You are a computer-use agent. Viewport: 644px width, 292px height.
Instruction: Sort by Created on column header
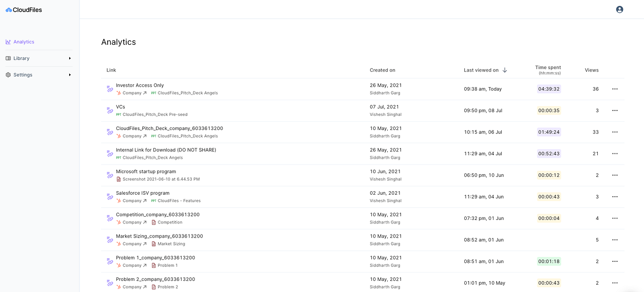point(382,70)
